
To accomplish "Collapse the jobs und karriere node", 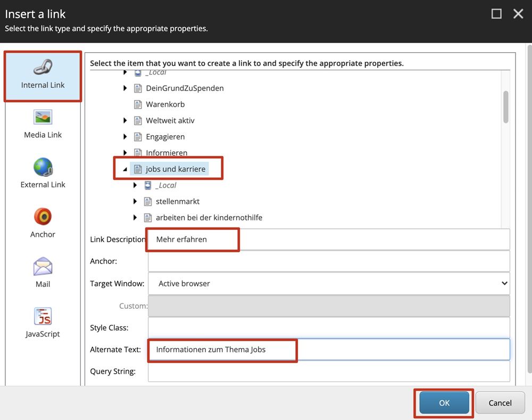I will [x=125, y=169].
